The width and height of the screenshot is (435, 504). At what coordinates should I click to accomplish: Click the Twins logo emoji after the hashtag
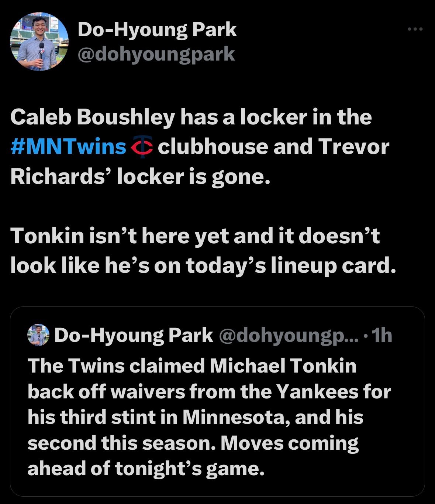point(142,147)
